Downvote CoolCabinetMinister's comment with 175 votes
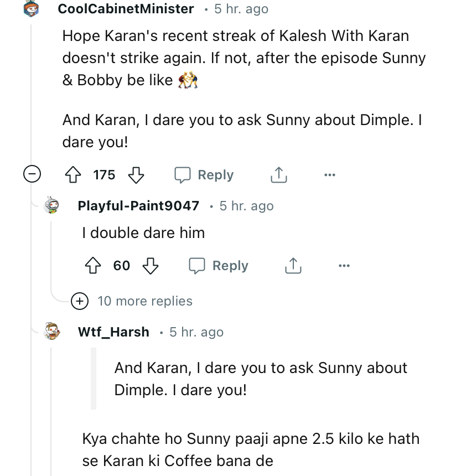456x476 pixels. pos(136,175)
